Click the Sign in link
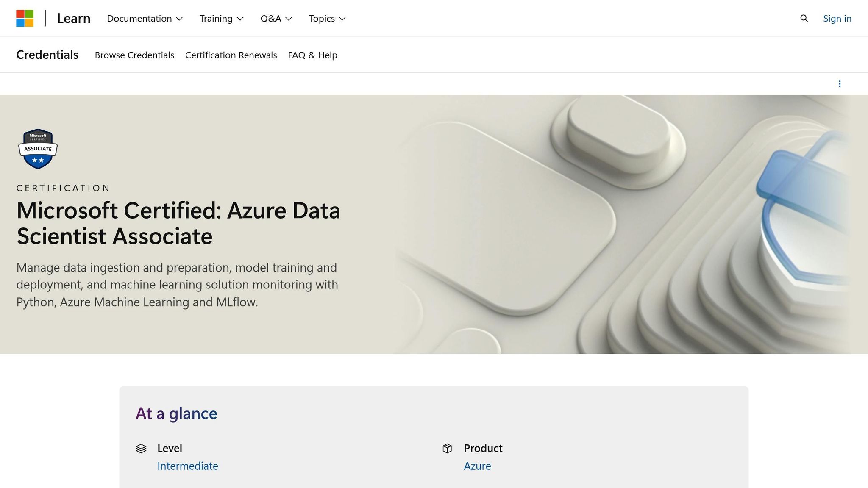Image resolution: width=868 pixels, height=488 pixels. coord(837,18)
